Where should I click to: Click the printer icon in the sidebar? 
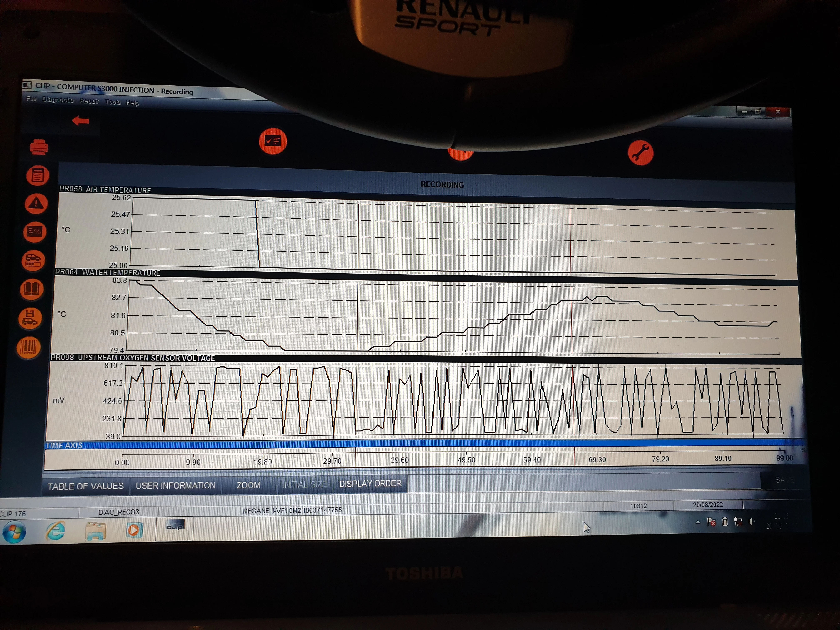click(39, 147)
